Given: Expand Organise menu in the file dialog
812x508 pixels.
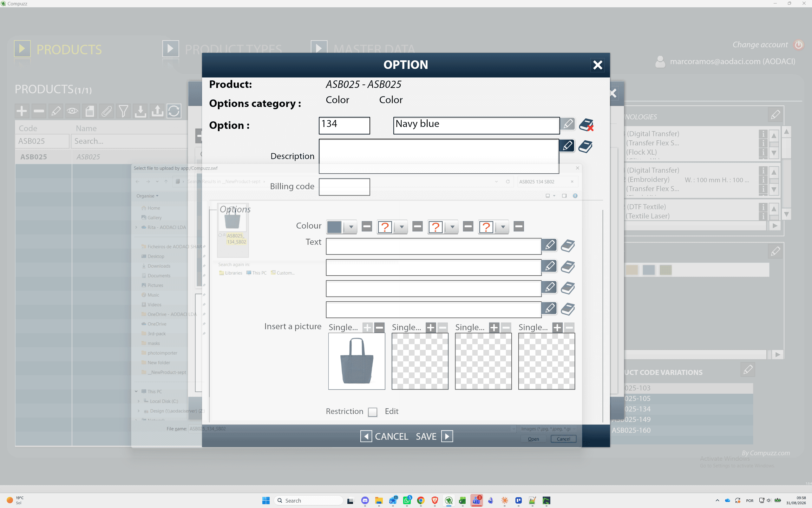Looking at the screenshot, I should point(147,196).
